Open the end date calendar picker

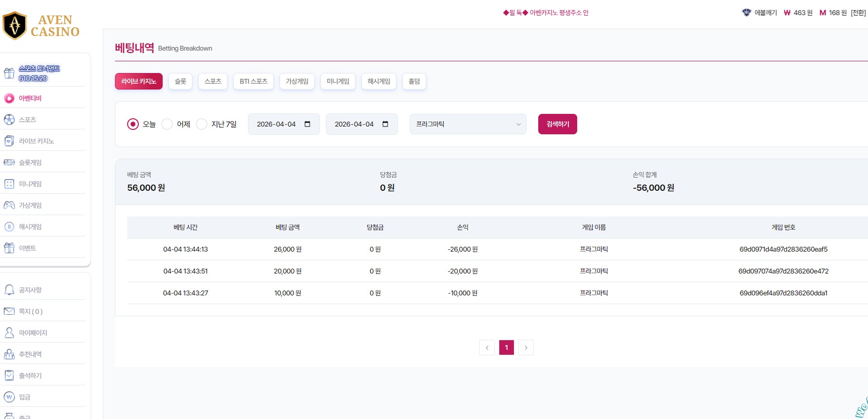click(x=385, y=124)
